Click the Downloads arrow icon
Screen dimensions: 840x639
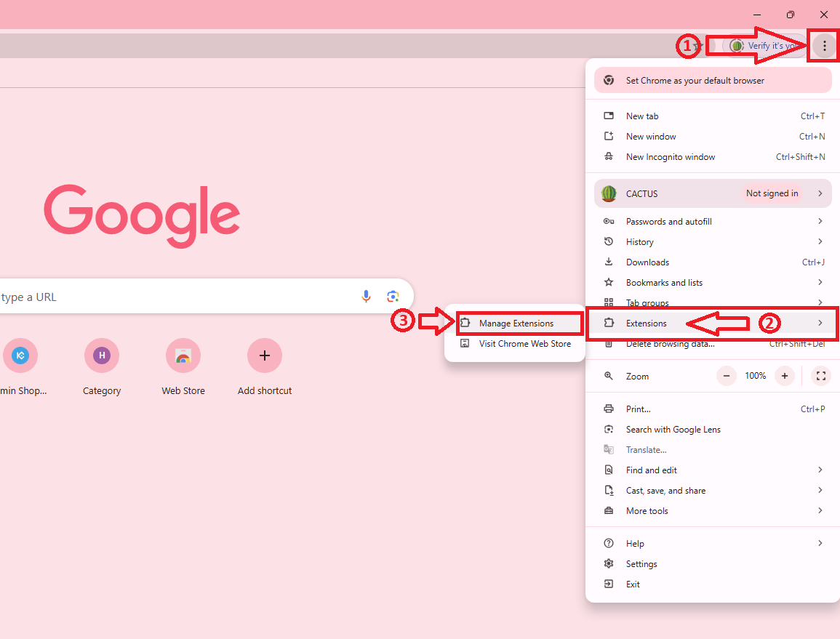pos(609,262)
